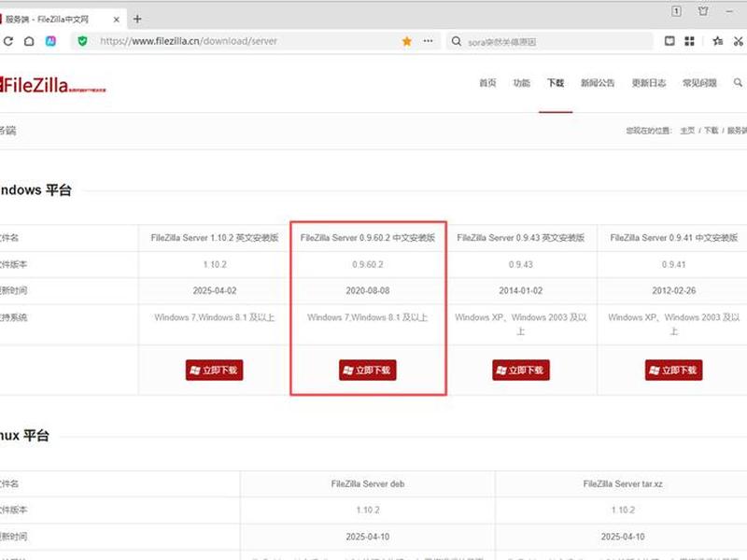
Task: Download FileZilla Server 1.10.2 英文安装版
Action: (215, 370)
